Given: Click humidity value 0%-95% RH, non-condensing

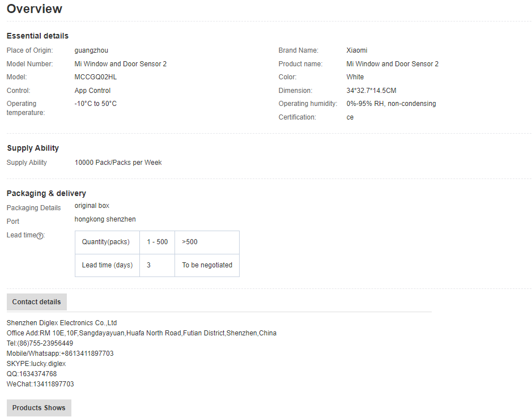Looking at the screenshot, I should pyautogui.click(x=391, y=104).
